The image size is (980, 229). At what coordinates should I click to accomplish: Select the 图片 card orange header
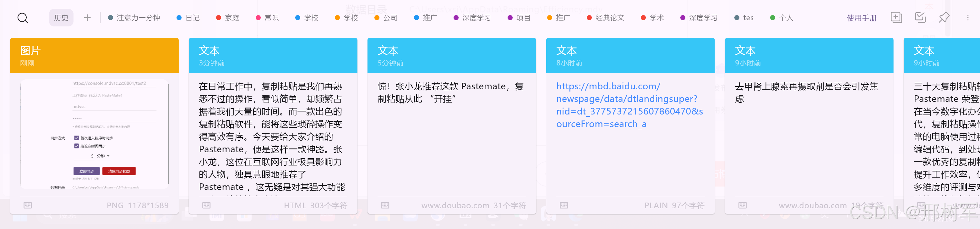coord(94,55)
